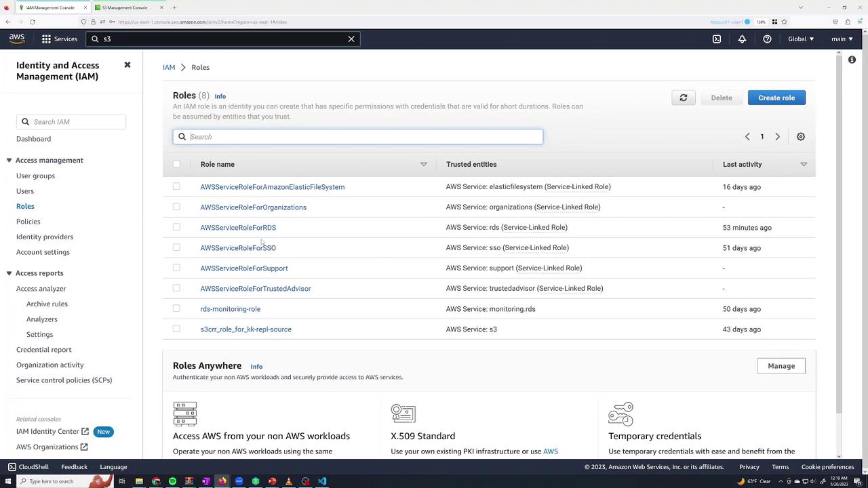Open the Services grid menu
This screenshot has width=868, height=488.
click(60, 39)
